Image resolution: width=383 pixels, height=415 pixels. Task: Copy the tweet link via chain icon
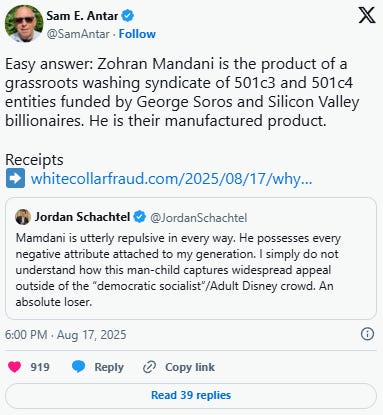point(149,367)
